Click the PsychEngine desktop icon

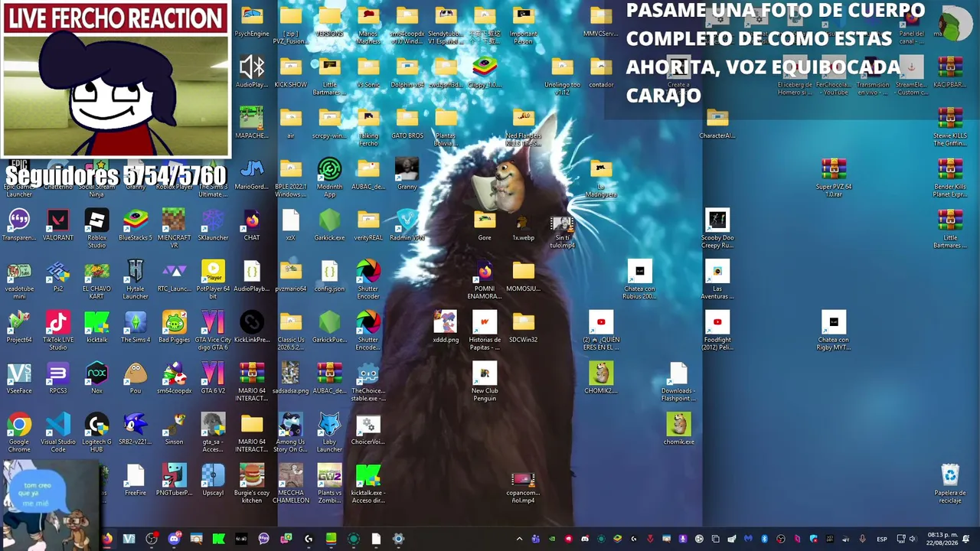tap(252, 21)
